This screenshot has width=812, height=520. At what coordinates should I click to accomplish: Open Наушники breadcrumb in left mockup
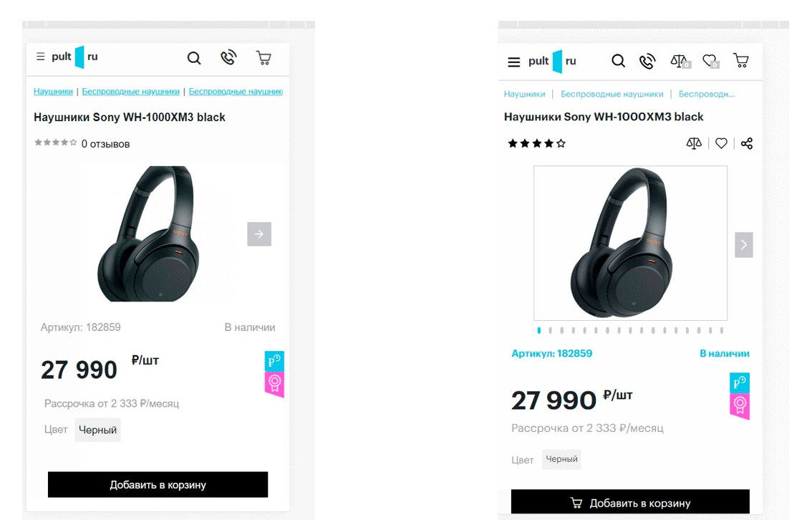(x=54, y=92)
